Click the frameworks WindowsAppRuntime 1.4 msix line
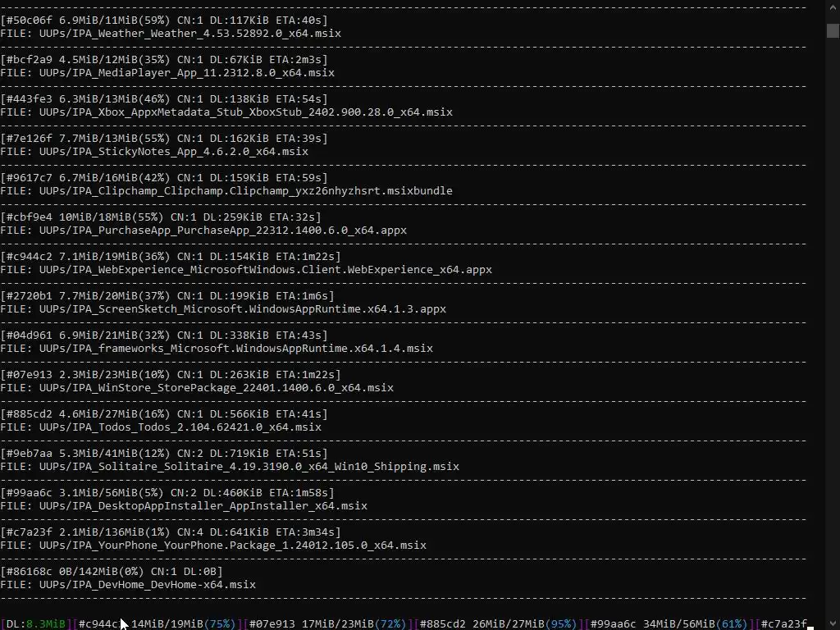 [x=217, y=348]
